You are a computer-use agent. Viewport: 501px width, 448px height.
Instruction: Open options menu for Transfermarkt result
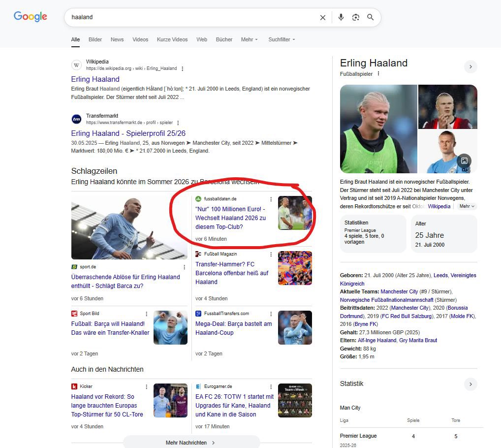coord(178,123)
